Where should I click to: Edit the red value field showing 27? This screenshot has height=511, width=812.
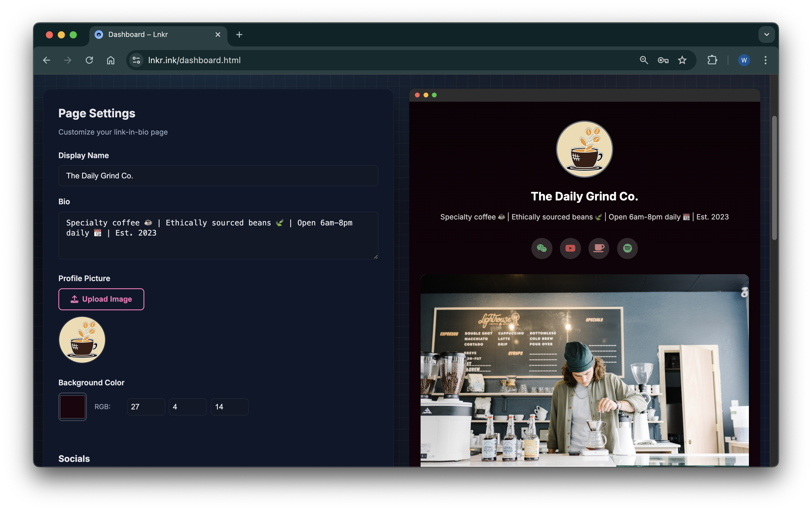(x=146, y=406)
